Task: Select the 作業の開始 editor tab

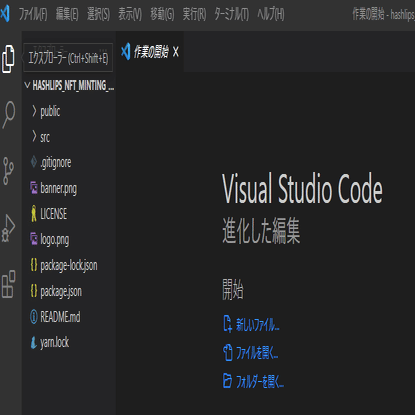Action: tap(150, 52)
